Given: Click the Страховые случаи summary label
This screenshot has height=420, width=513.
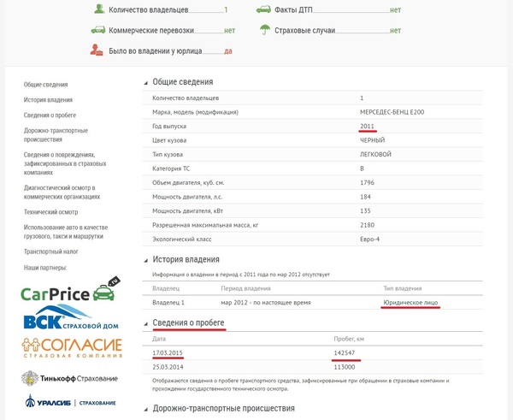Looking at the screenshot, I should click(305, 31).
